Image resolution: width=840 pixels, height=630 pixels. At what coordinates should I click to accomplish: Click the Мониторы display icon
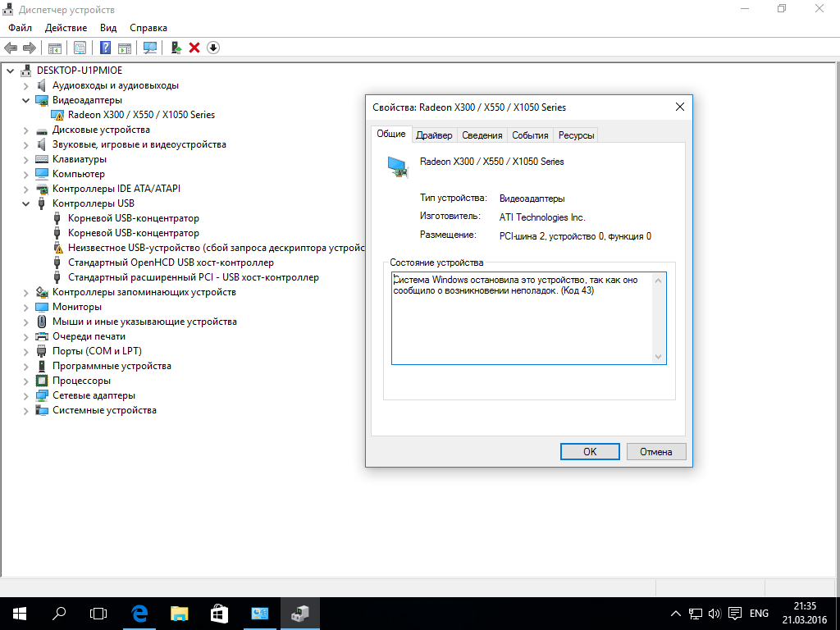[41, 307]
